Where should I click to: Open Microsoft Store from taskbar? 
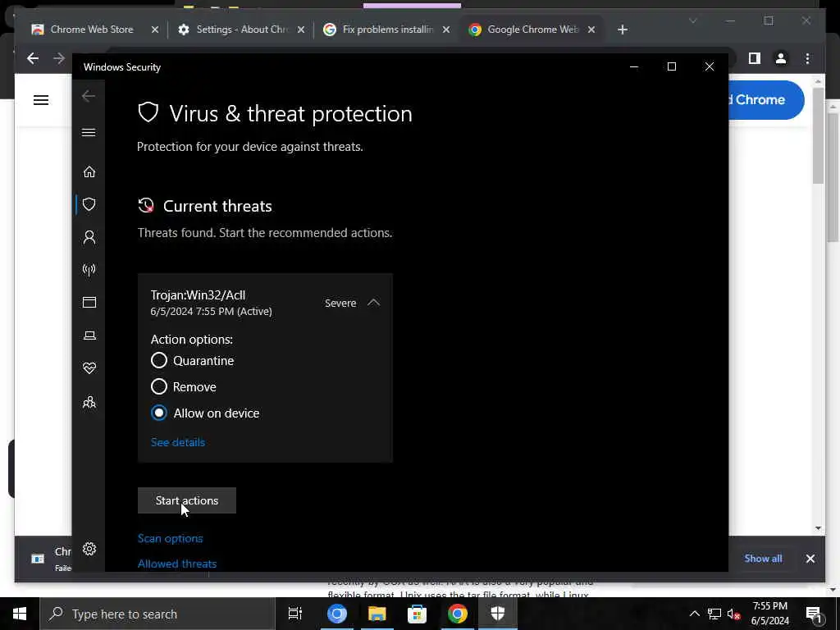pyautogui.click(x=417, y=614)
